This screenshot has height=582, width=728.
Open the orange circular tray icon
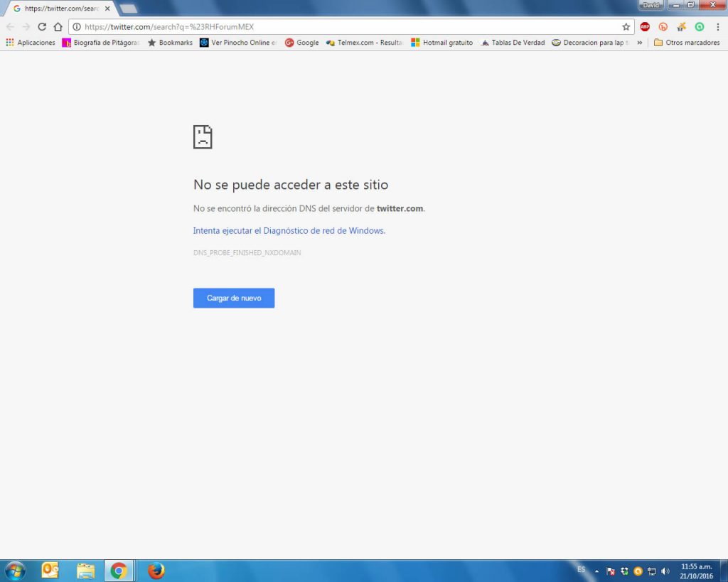point(638,571)
